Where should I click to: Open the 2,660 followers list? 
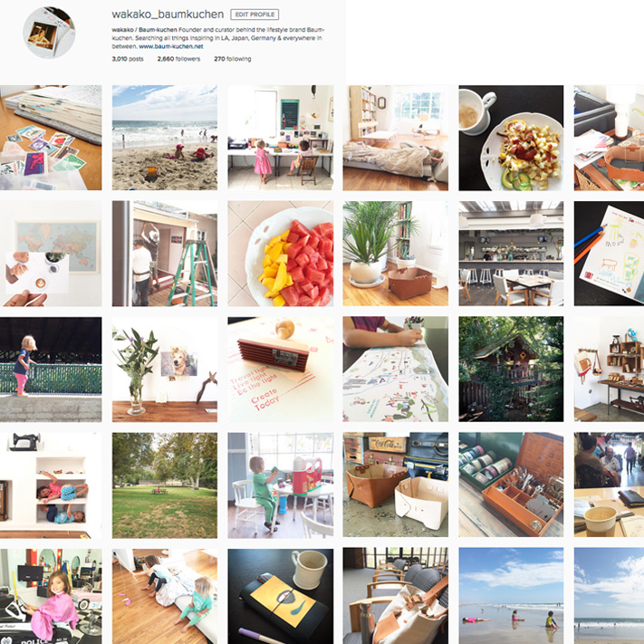pyautogui.click(x=178, y=59)
